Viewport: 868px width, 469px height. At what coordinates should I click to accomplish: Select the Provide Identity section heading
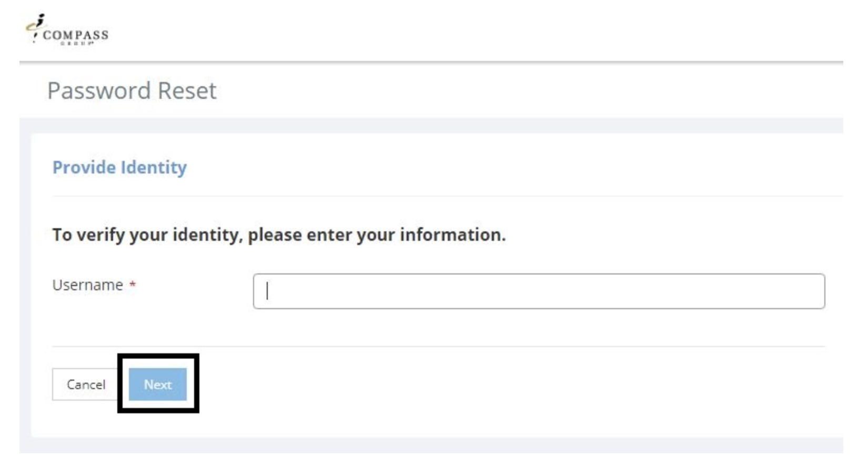click(x=119, y=167)
